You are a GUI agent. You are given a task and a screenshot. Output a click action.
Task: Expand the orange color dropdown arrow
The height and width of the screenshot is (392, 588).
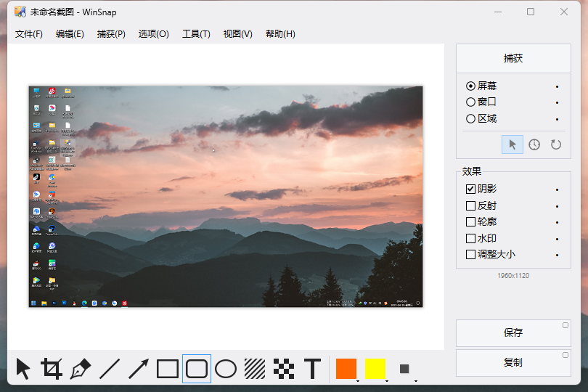(x=358, y=381)
